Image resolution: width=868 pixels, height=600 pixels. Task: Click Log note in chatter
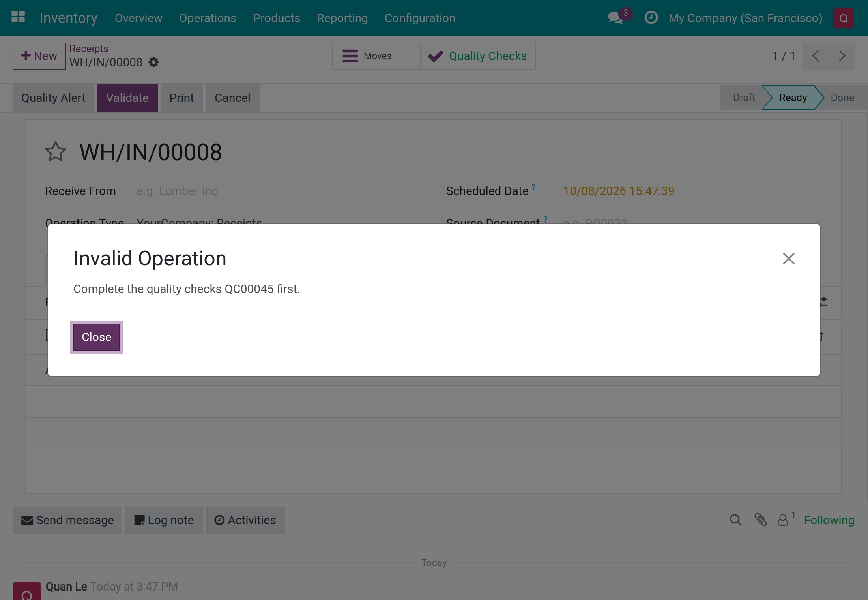[x=164, y=520]
